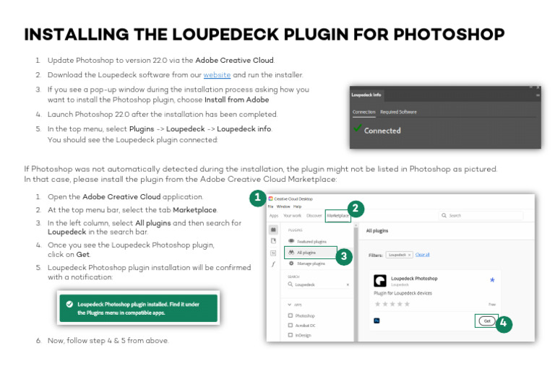
Task: Select the stock icon in left rail
Action: (273, 253)
